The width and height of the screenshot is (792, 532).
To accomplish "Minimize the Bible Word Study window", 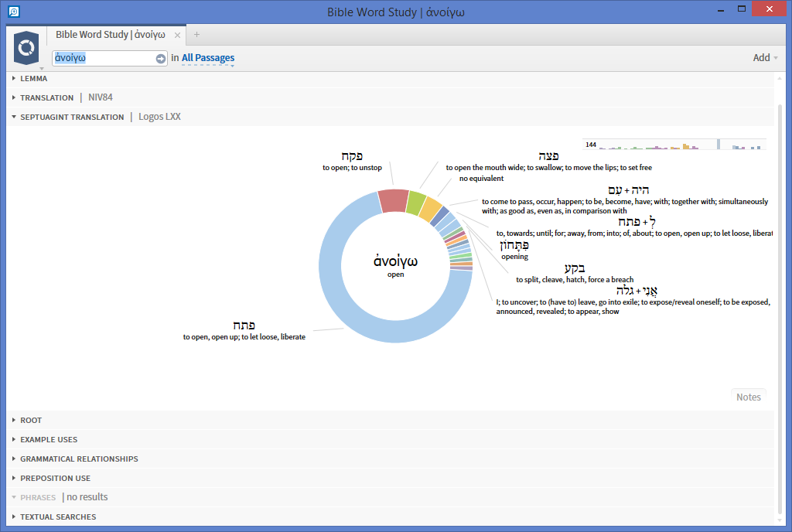I will tap(721, 9).
